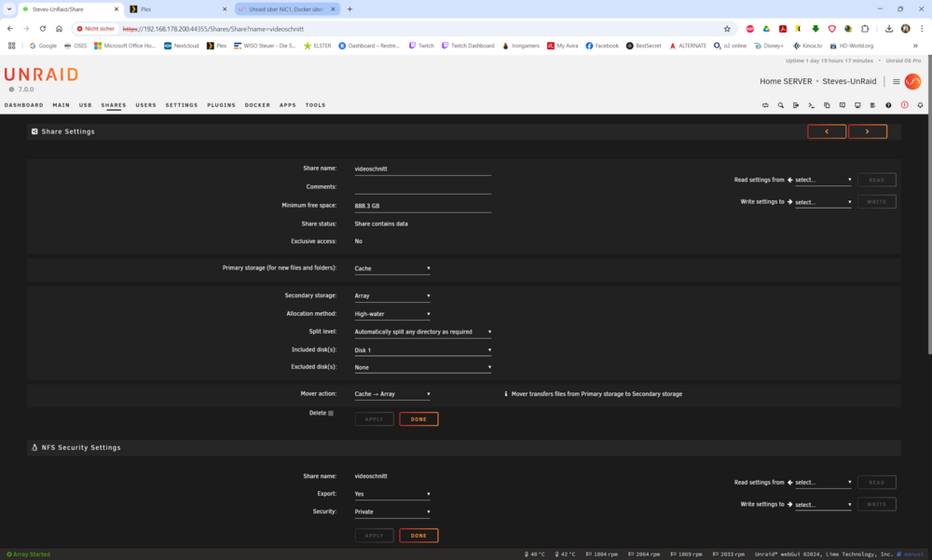Viewport: 932px width, 560px height.
Task: Open the system log icon
Action: pos(873,105)
